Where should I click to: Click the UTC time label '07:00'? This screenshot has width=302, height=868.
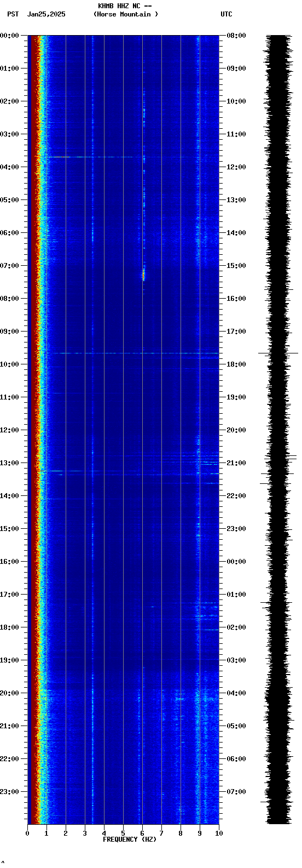pos(236,792)
